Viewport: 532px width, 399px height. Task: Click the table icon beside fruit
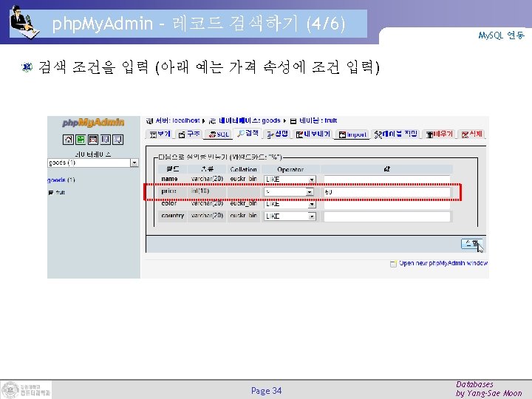pyautogui.click(x=51, y=192)
